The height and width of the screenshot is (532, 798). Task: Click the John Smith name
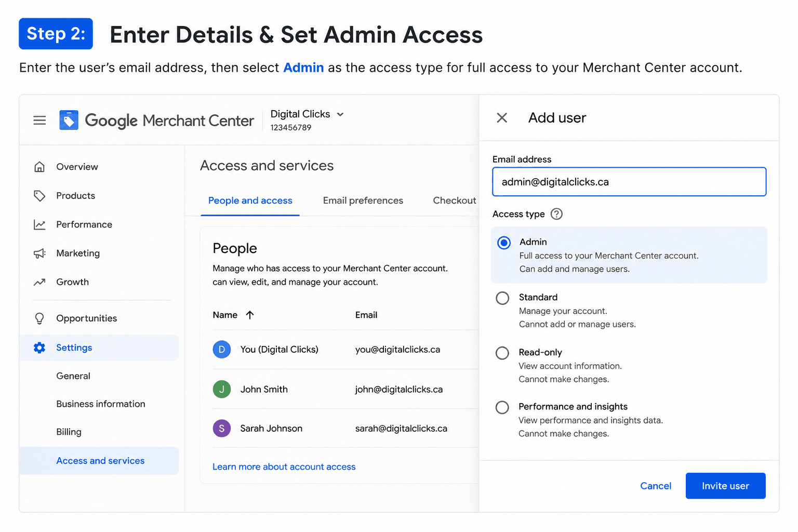pyautogui.click(x=264, y=389)
